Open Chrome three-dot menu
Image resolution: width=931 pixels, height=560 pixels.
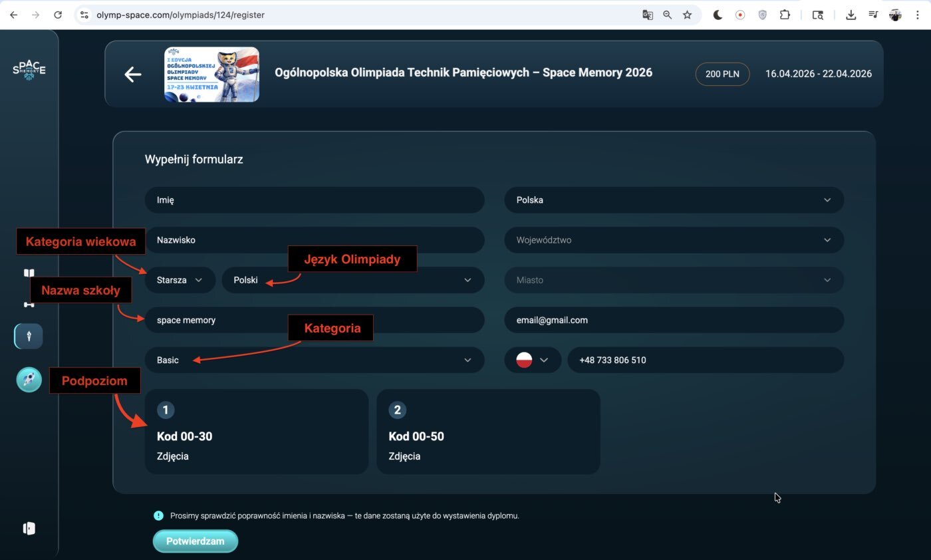coord(917,15)
